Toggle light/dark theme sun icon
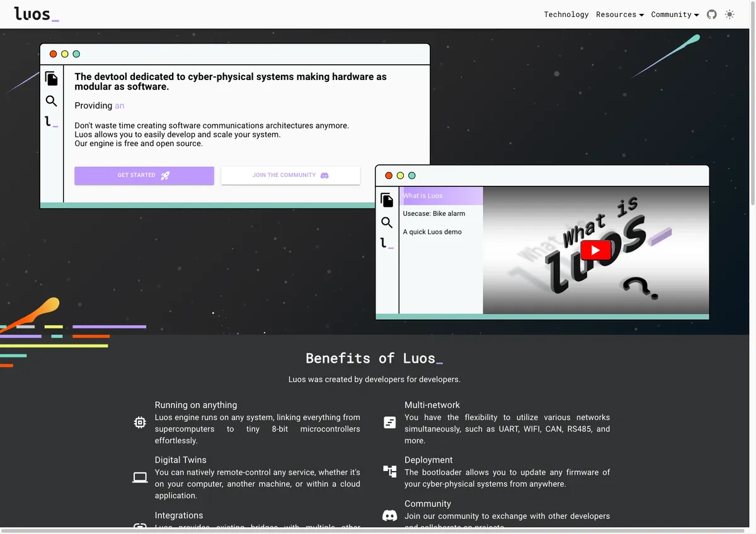 coord(730,14)
